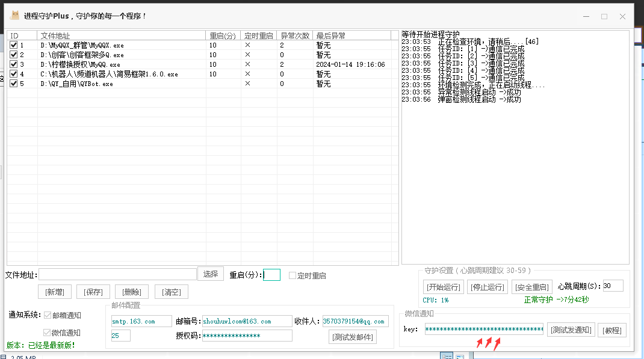The image size is (644, 359).
Task: Click the [测试发邮件] button
Action: (x=353, y=337)
